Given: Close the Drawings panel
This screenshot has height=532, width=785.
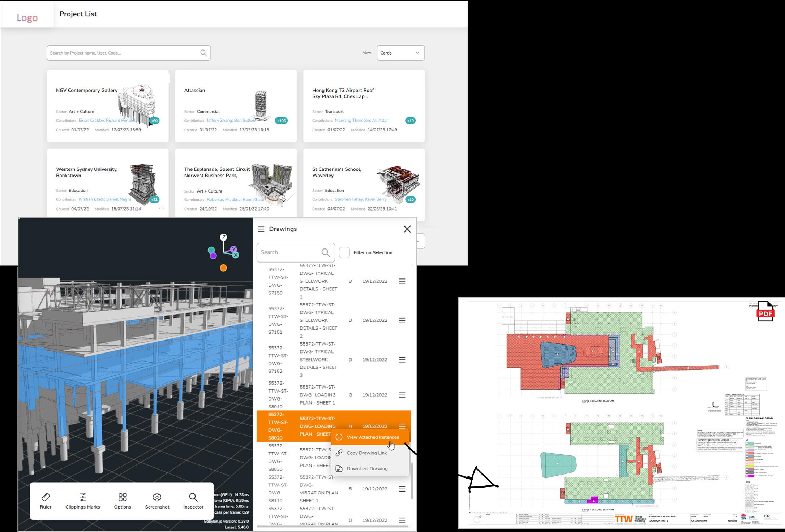Looking at the screenshot, I should tap(407, 229).
